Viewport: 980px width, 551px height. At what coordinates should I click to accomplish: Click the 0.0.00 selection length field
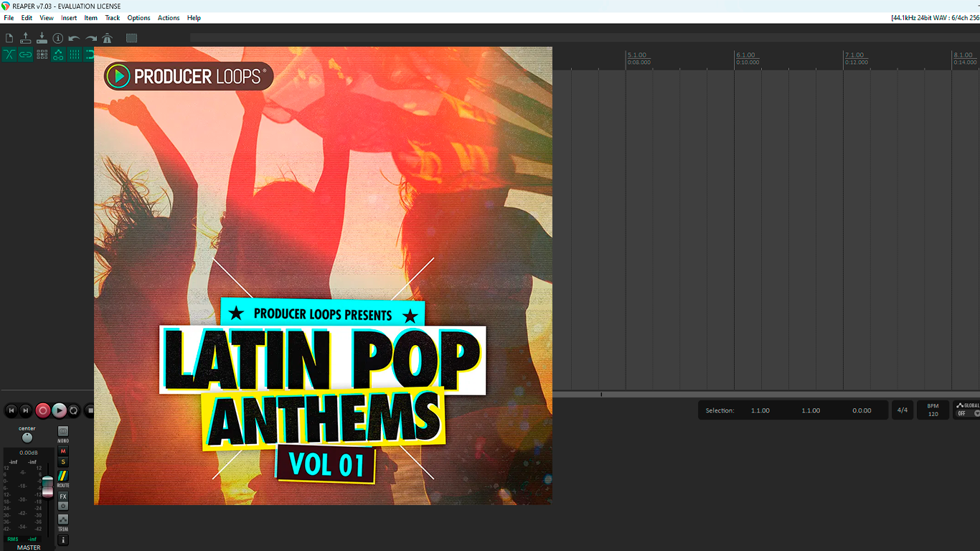(862, 410)
